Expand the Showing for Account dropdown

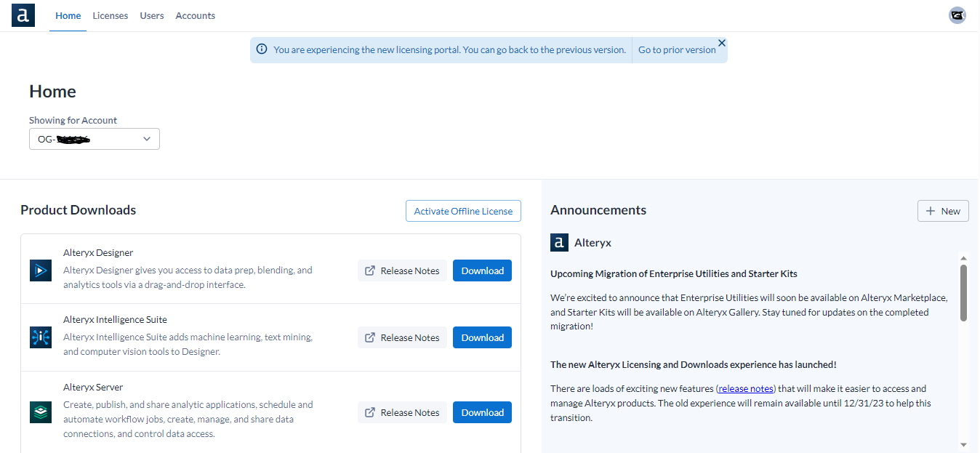click(95, 139)
